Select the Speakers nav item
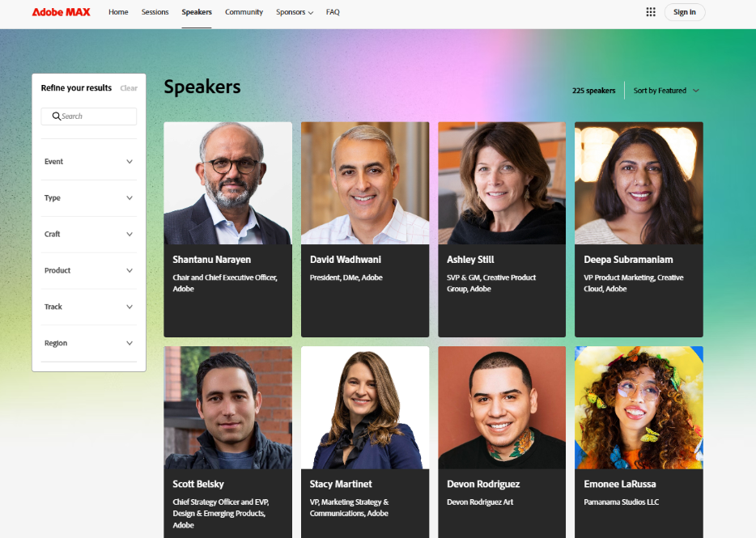 (197, 12)
